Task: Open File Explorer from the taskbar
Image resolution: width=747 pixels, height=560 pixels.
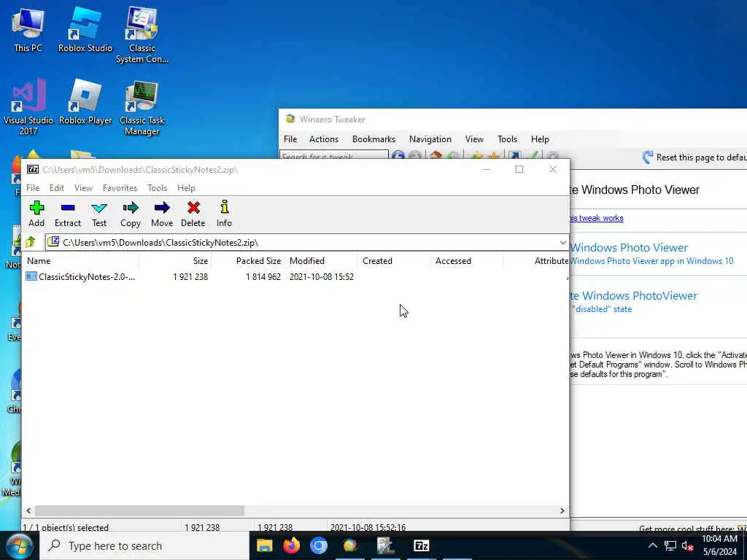Action: pos(264,545)
